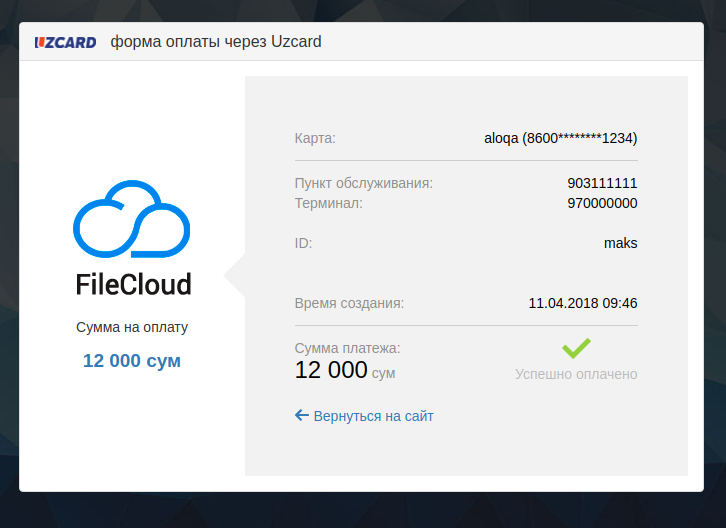Click the Карта field label

(315, 138)
